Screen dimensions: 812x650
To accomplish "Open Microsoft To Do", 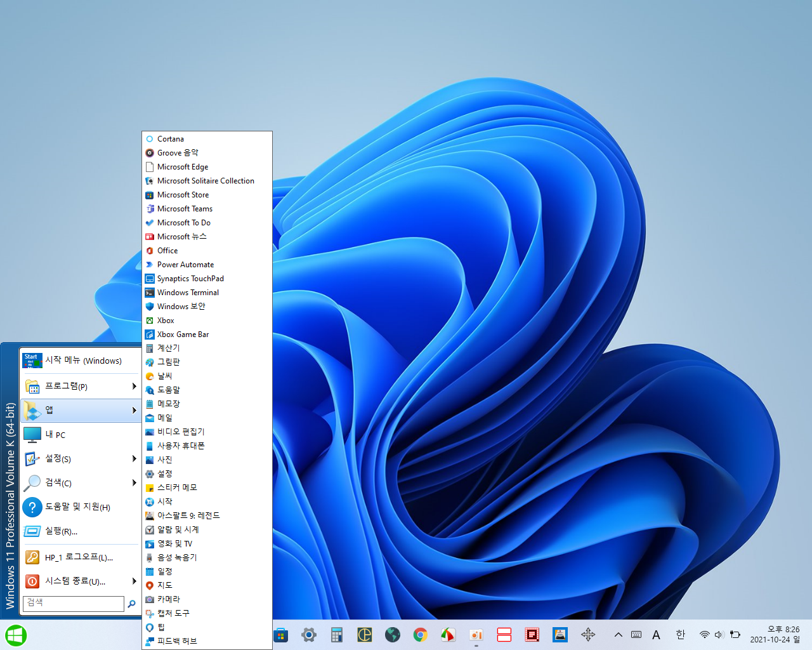I will 207,223.
